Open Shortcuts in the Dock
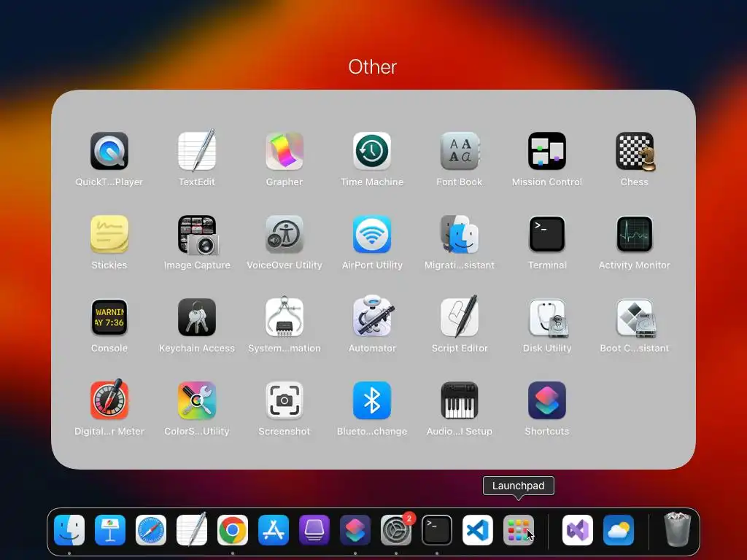Viewport: 747px width, 560px height. [355, 530]
